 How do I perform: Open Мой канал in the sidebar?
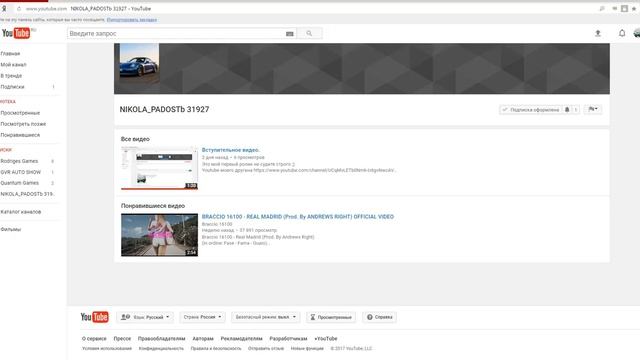point(13,64)
